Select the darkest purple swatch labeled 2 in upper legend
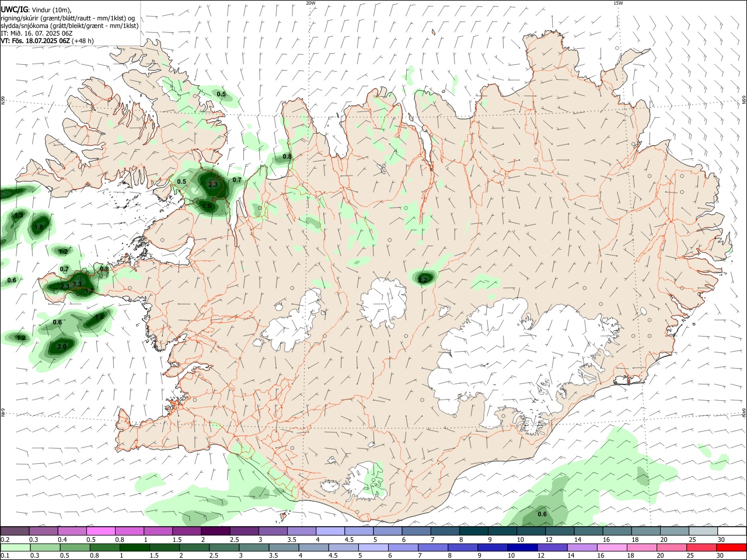Viewport: 747px width, 560px height. tap(215, 531)
